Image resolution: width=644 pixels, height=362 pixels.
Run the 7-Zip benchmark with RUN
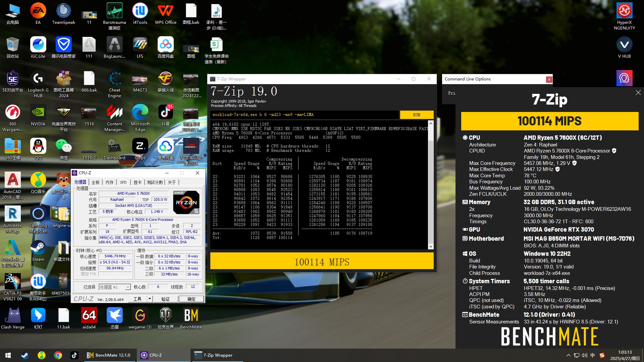(x=417, y=115)
